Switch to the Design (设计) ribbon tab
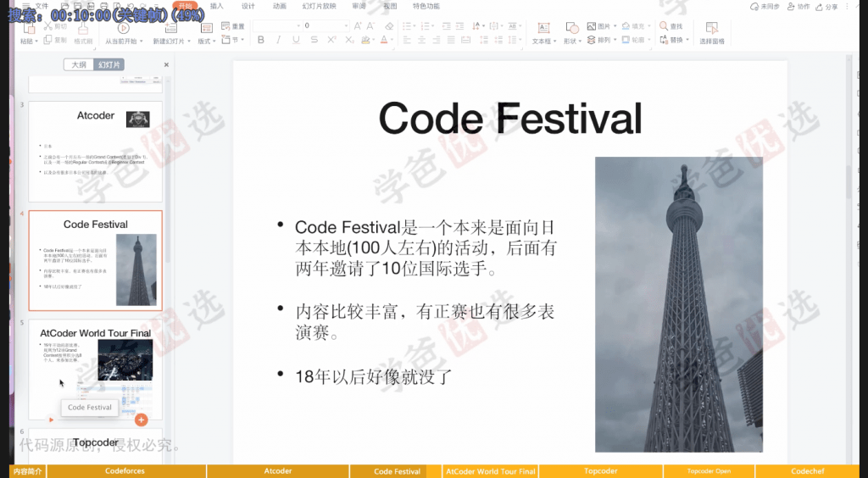 coord(248,6)
